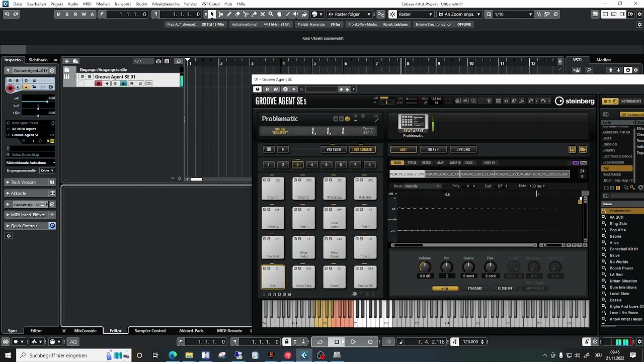The height and width of the screenshot is (362, 644).
Task: Open Groove Agent kit folder icon
Action: [583, 149]
